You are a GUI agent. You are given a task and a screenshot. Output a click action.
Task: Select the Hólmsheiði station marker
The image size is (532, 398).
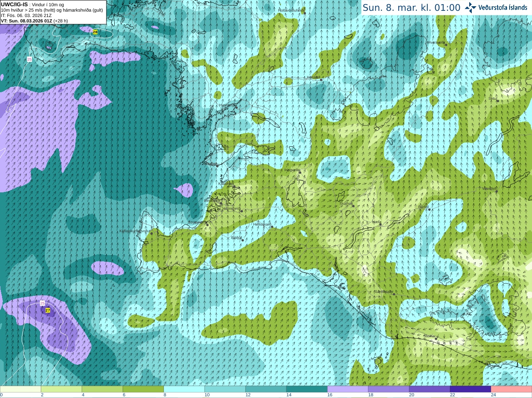[241, 211]
